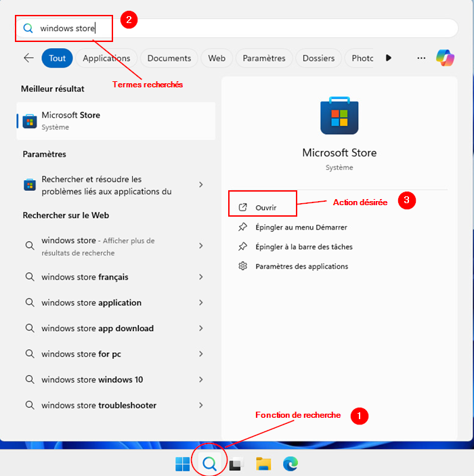
Task: Switch to the Web filter tab
Action: click(x=217, y=58)
